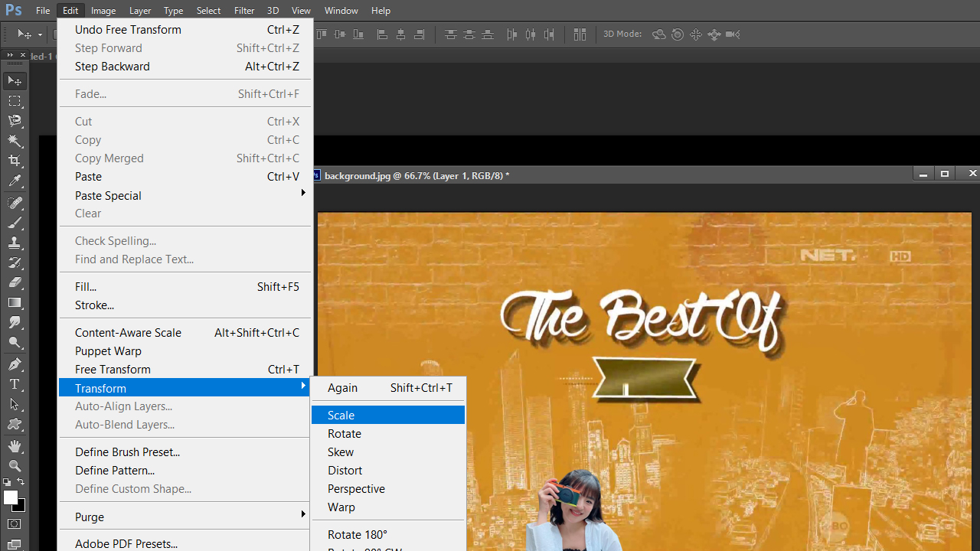Click Free Transform menu entry
This screenshot has width=980, height=551.
click(186, 369)
